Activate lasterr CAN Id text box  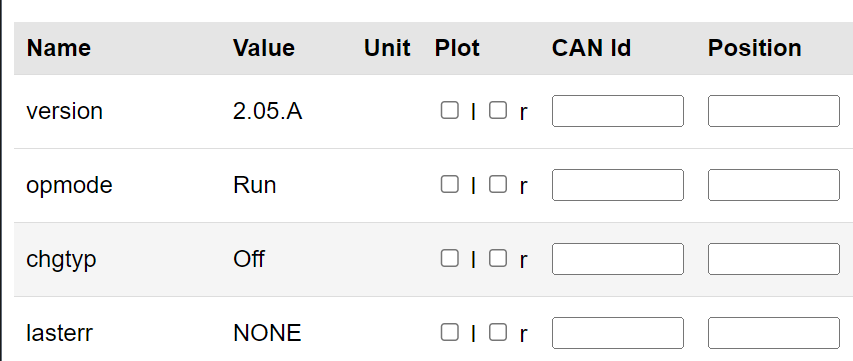(618, 333)
